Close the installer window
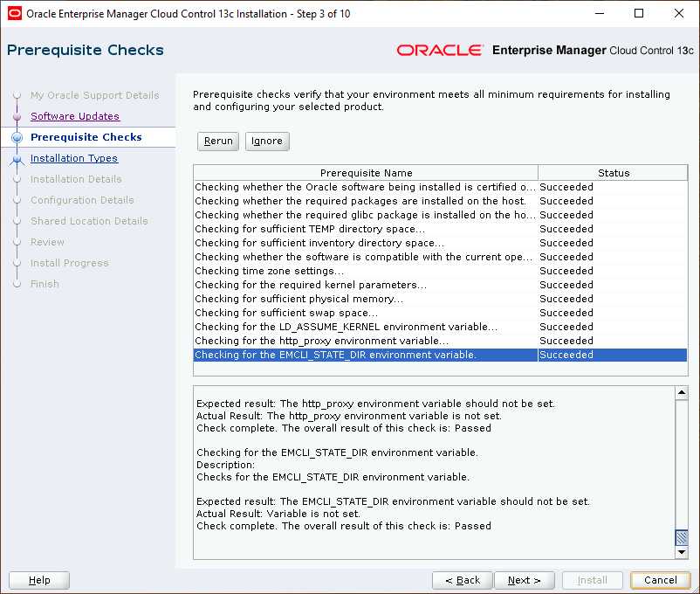The width and height of the screenshot is (700, 594). tap(678, 13)
